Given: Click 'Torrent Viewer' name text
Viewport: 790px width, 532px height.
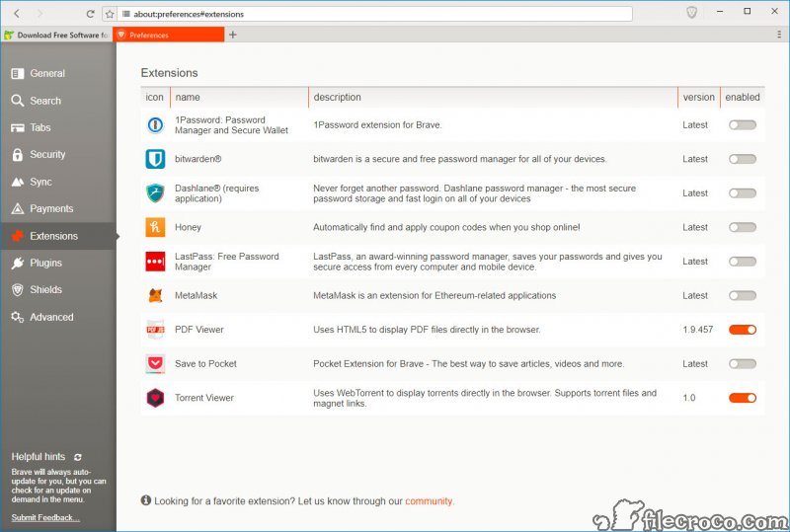Looking at the screenshot, I should tap(204, 398).
